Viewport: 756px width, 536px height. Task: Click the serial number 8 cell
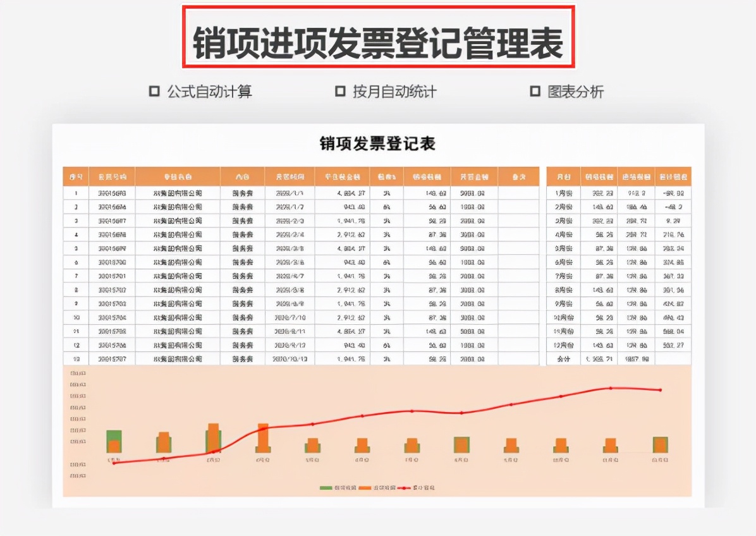click(x=76, y=290)
